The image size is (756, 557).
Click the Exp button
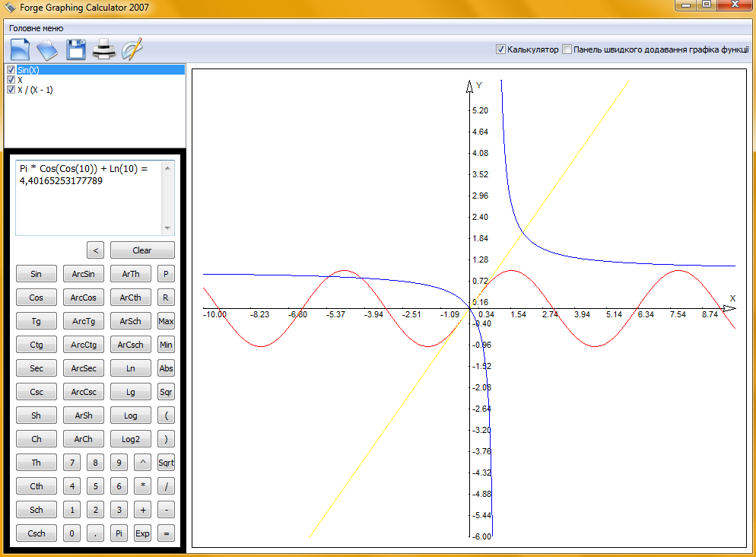[x=143, y=533]
